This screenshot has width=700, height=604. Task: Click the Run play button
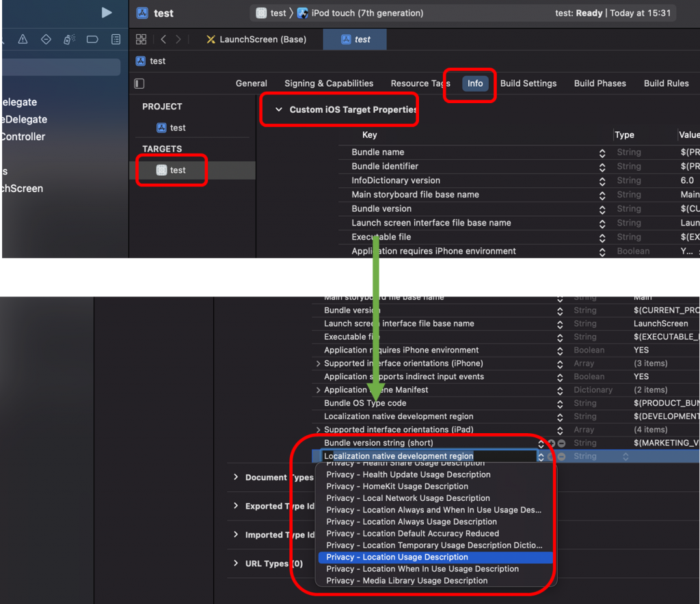click(x=106, y=12)
